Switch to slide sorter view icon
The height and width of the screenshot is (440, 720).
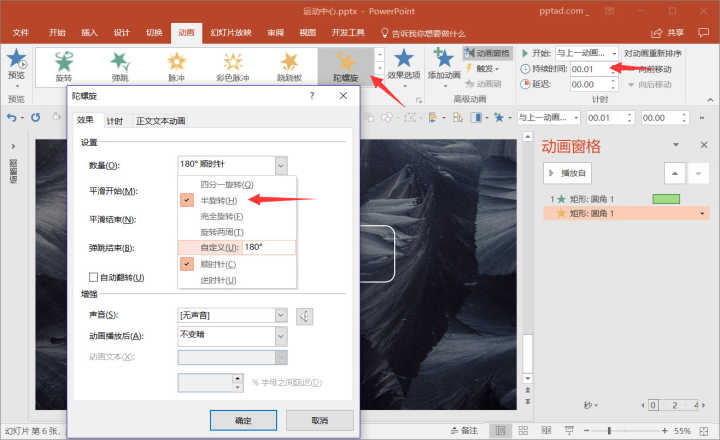coord(523,430)
